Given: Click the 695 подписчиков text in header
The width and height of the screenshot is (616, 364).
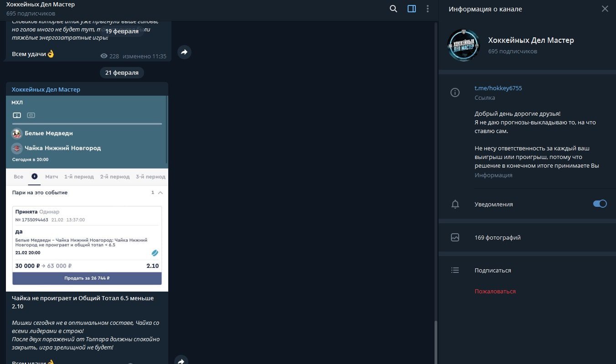Looking at the screenshot, I should pyautogui.click(x=31, y=13).
